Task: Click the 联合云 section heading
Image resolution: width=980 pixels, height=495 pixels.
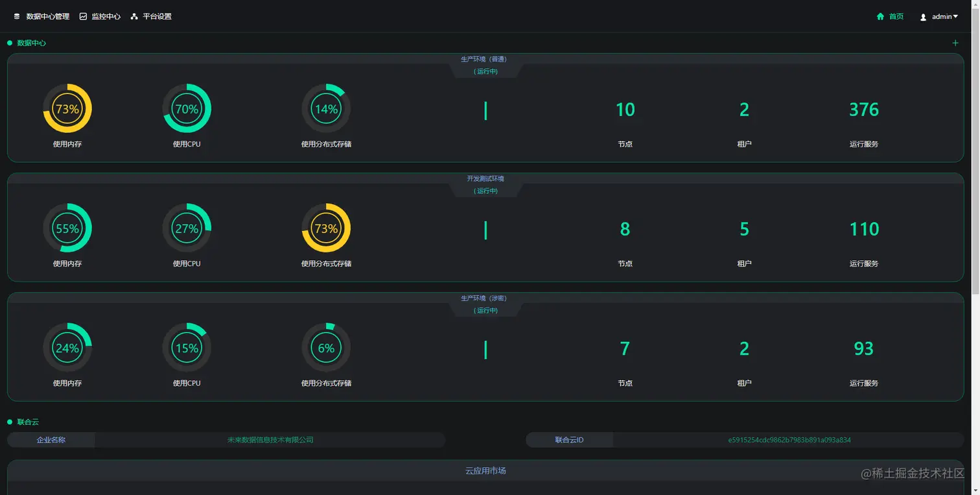Action: point(28,422)
